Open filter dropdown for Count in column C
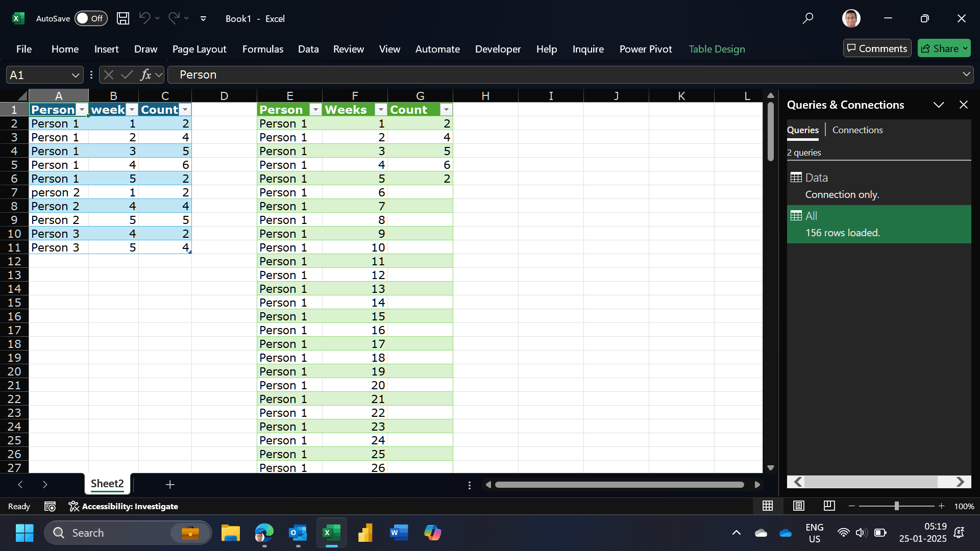The width and height of the screenshot is (980, 551). click(185, 110)
